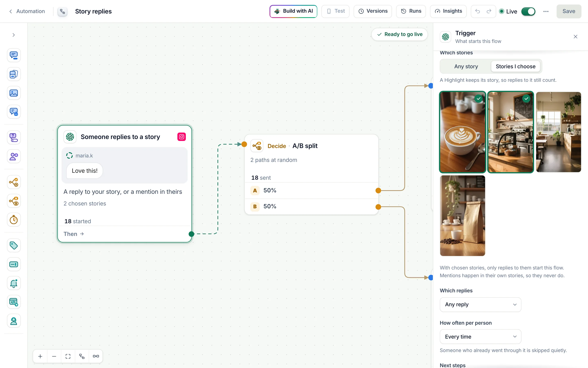Select the coffee bag story
The height and width of the screenshot is (368, 588).
pyautogui.click(x=462, y=216)
